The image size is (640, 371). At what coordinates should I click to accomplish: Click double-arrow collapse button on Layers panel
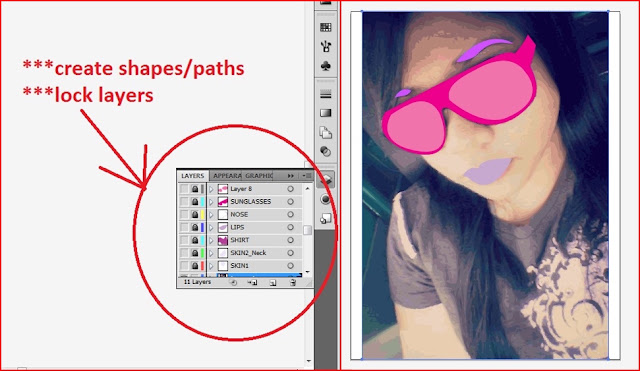(291, 176)
